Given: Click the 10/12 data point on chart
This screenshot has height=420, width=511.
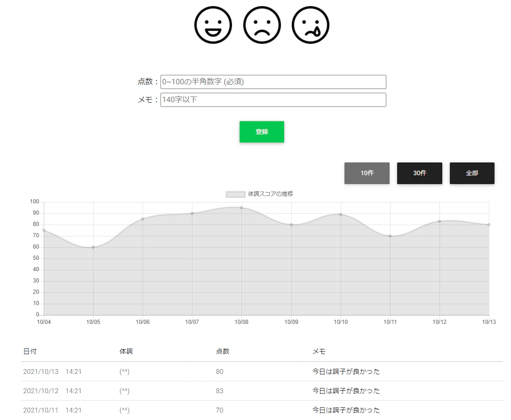Looking at the screenshot, I should (x=439, y=221).
